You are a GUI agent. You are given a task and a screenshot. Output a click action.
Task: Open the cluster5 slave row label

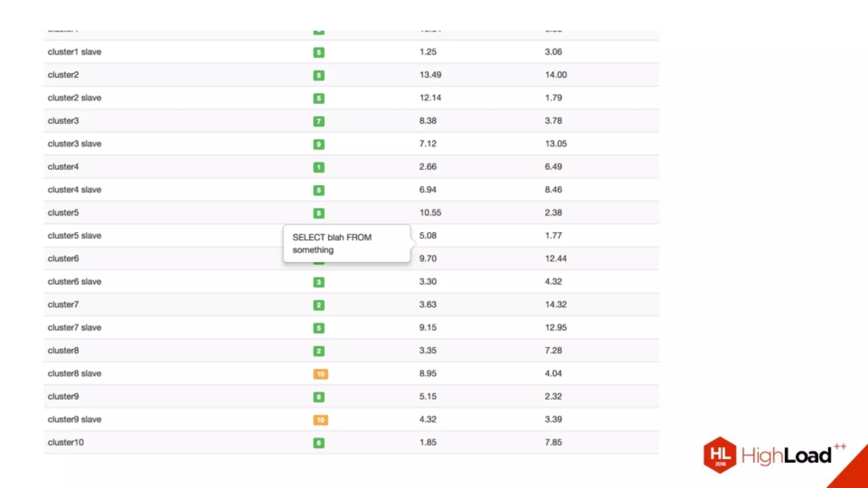tap(74, 236)
